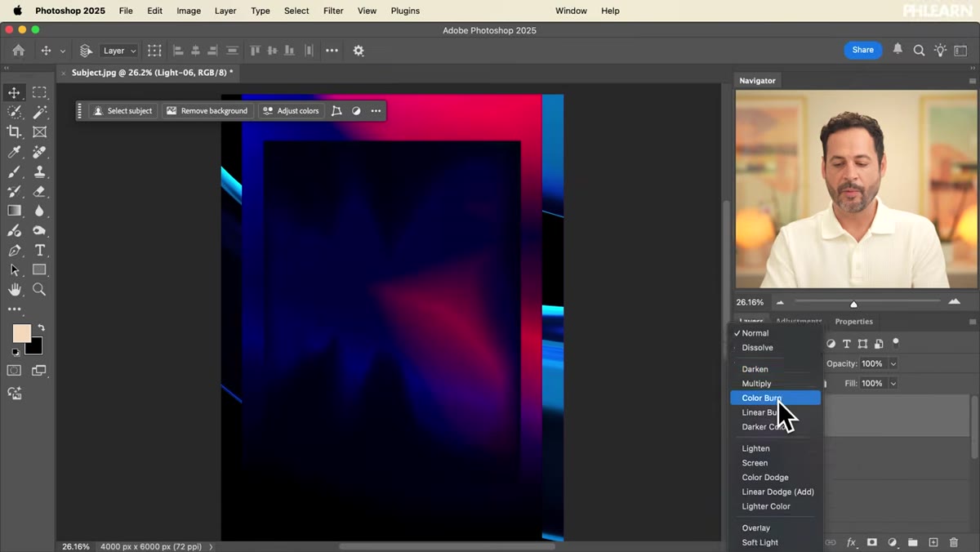The image size is (980, 552).
Task: Select the Clone Stamp tool
Action: click(39, 171)
